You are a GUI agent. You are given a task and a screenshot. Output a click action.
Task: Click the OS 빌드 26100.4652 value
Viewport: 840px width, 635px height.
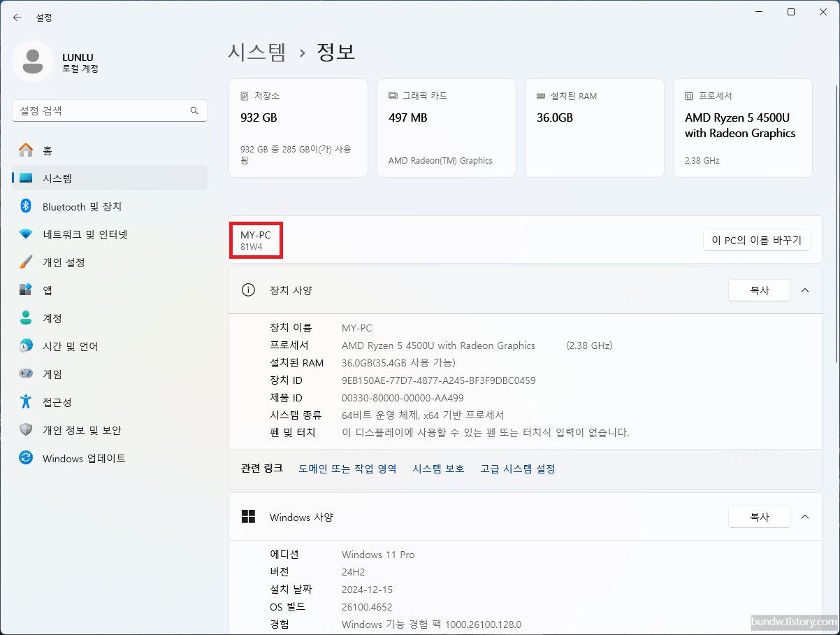[367, 607]
